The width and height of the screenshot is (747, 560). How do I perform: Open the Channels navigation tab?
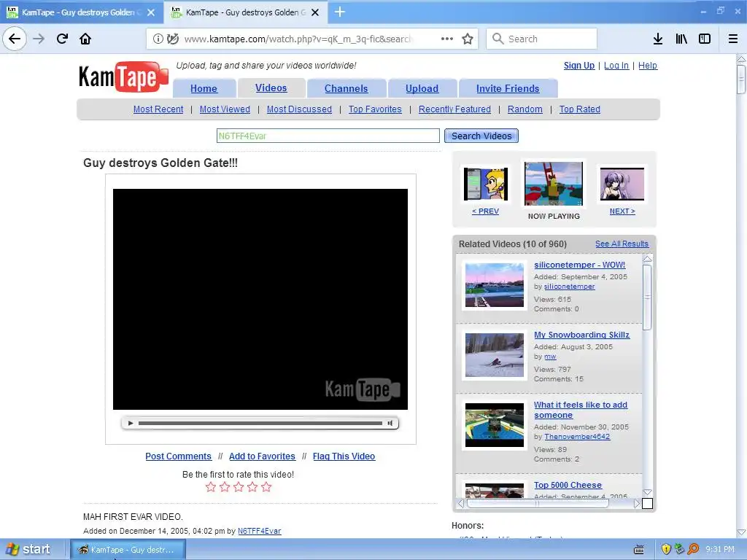[x=347, y=88]
